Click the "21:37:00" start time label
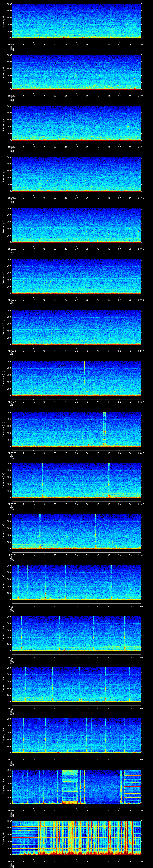The image size is (153, 868). [12, 862]
